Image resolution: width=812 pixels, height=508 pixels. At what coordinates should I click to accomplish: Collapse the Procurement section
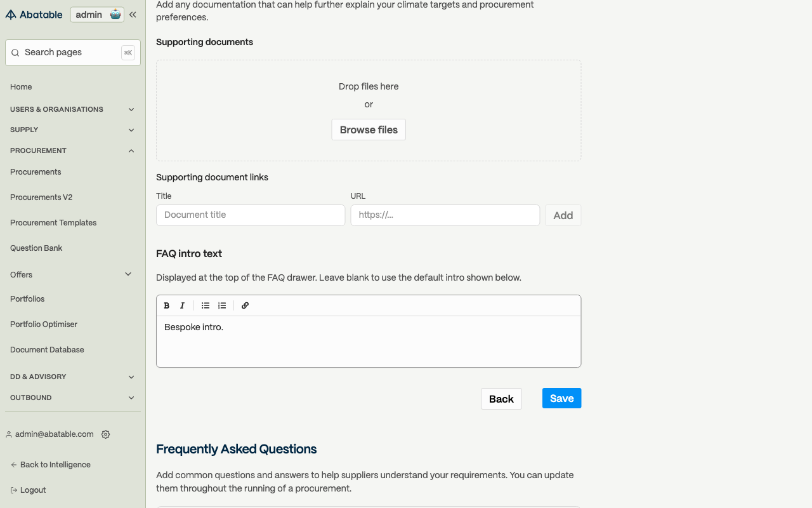tap(73, 150)
